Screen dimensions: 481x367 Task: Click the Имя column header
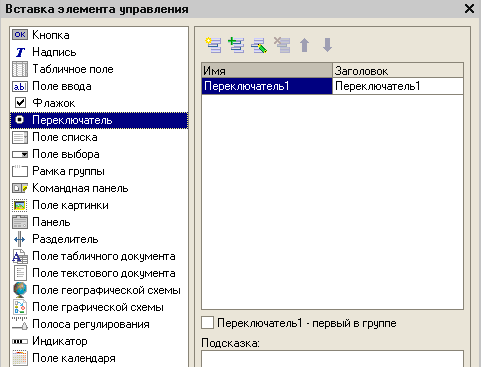point(267,71)
